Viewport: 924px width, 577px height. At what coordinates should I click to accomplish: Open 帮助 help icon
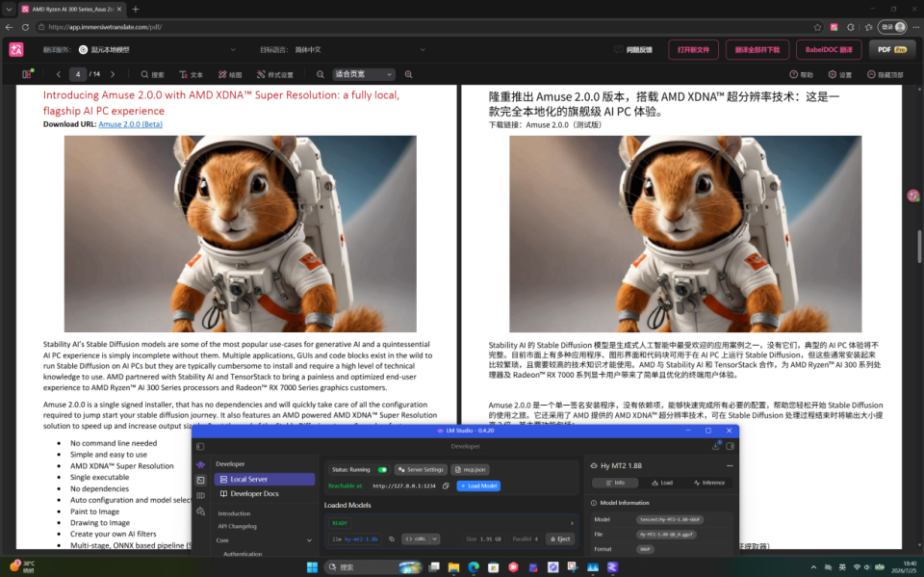(x=801, y=74)
